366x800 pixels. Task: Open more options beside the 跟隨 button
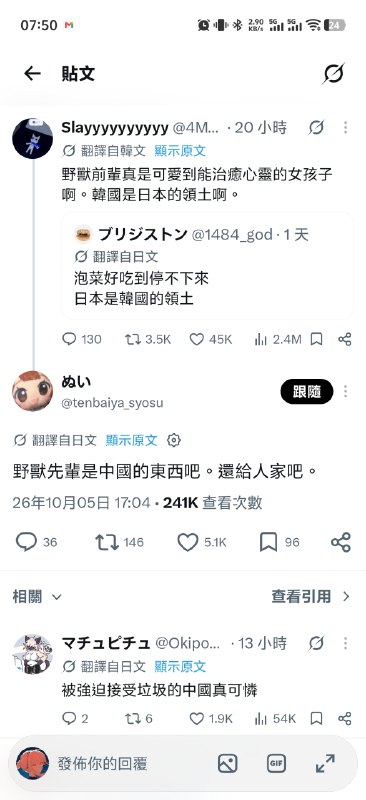click(x=346, y=391)
